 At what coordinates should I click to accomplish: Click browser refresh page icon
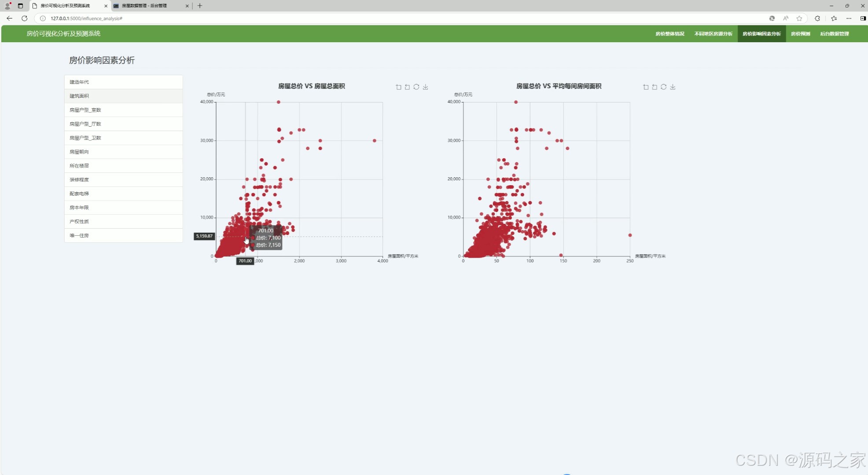[25, 18]
